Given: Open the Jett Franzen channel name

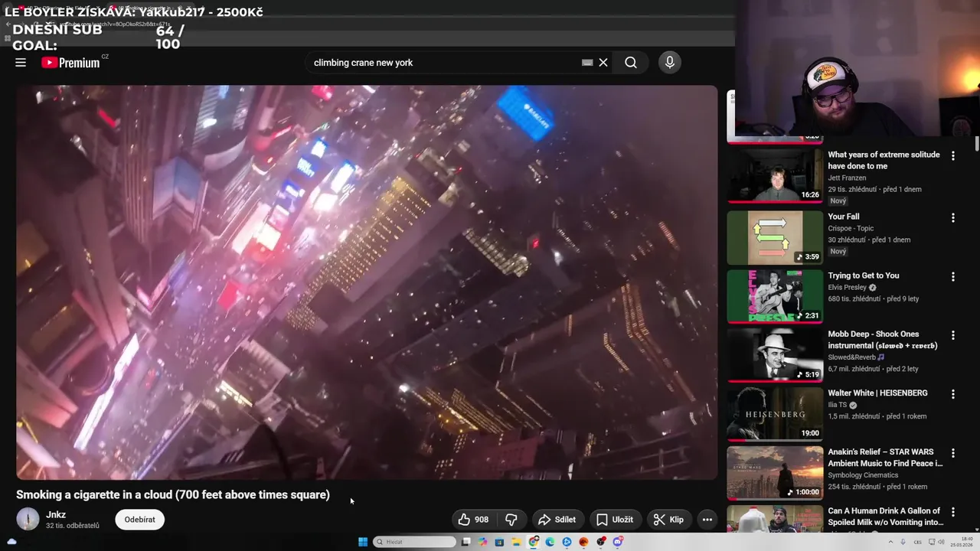Looking at the screenshot, I should tap(847, 178).
